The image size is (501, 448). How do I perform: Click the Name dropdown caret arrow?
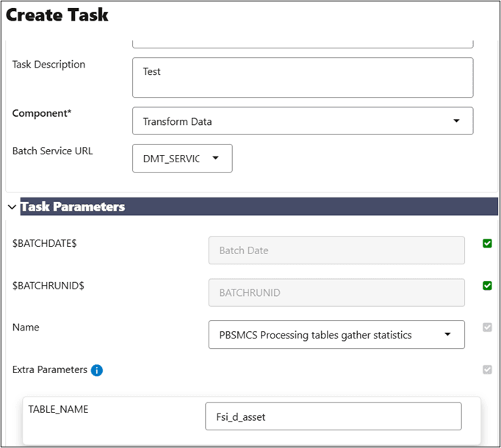pyautogui.click(x=448, y=334)
